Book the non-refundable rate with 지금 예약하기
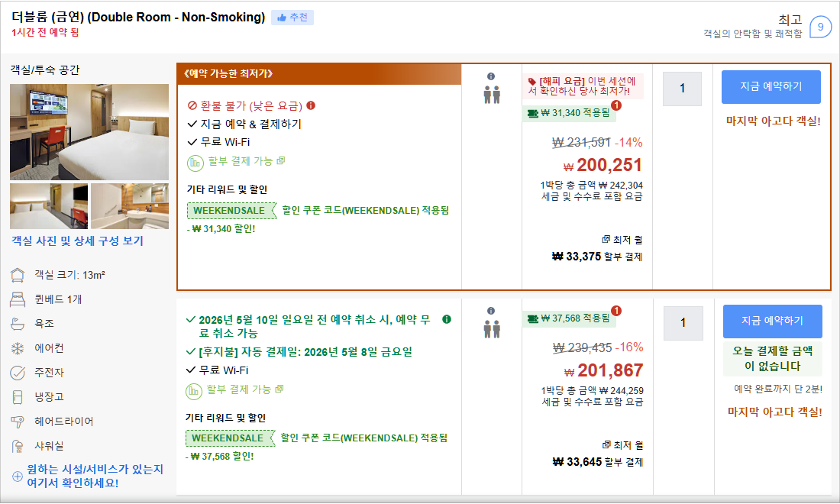 coord(771,87)
